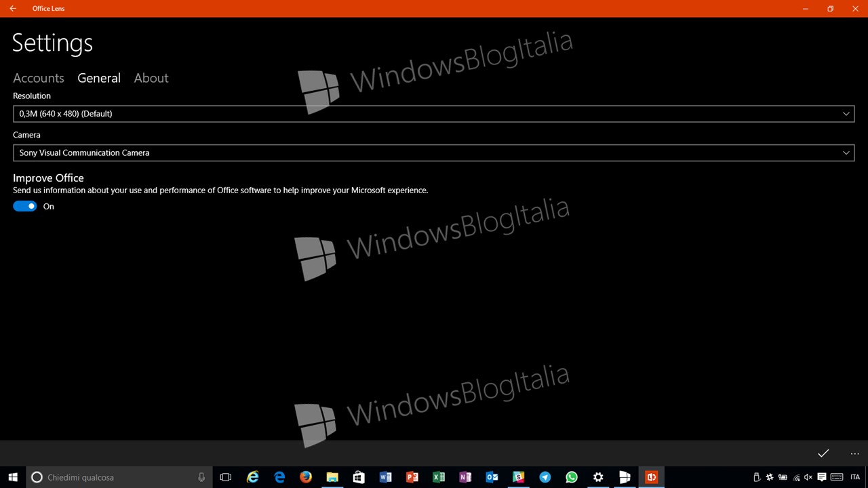The width and height of the screenshot is (868, 488).
Task: Switch to the Accounts tab
Action: pyautogui.click(x=39, y=78)
